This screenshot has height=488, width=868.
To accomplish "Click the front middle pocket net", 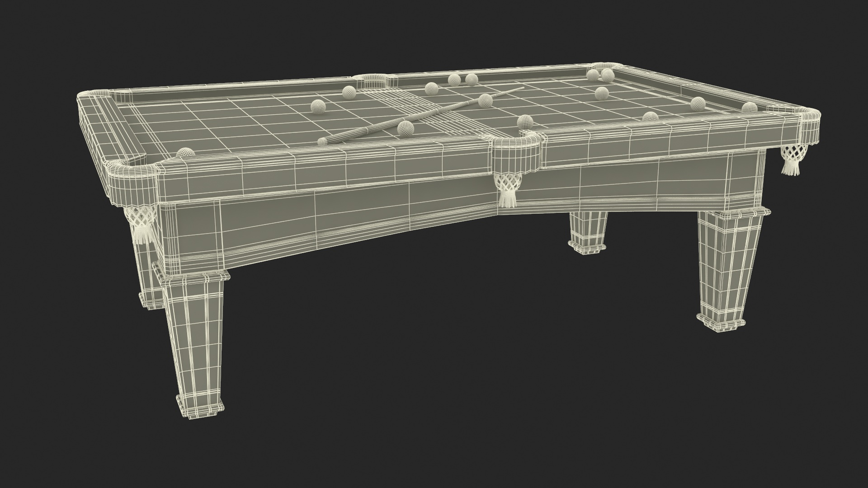I will coord(508,191).
